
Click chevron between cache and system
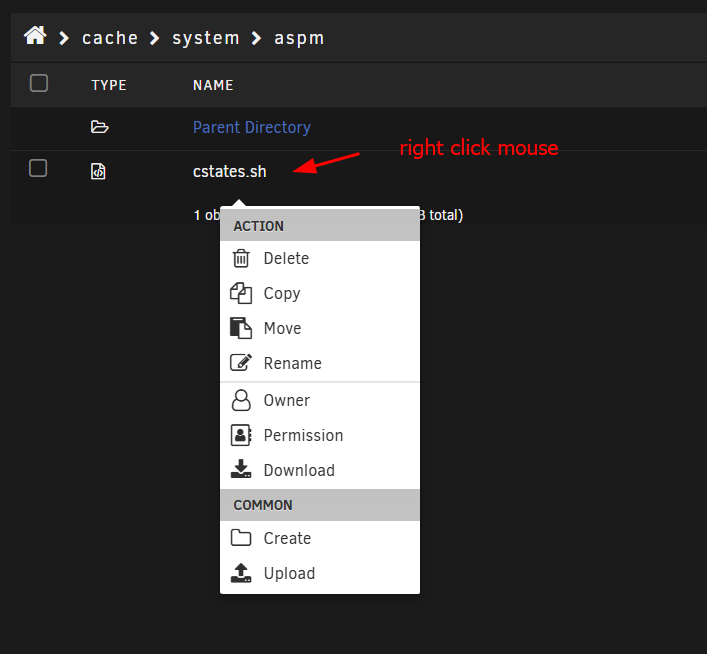154,38
